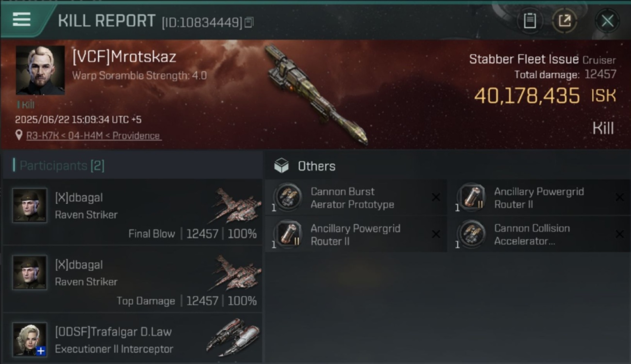631x364 pixels.
Task: Click the X next to Cannon Burst Aerator
Action: pyautogui.click(x=436, y=198)
